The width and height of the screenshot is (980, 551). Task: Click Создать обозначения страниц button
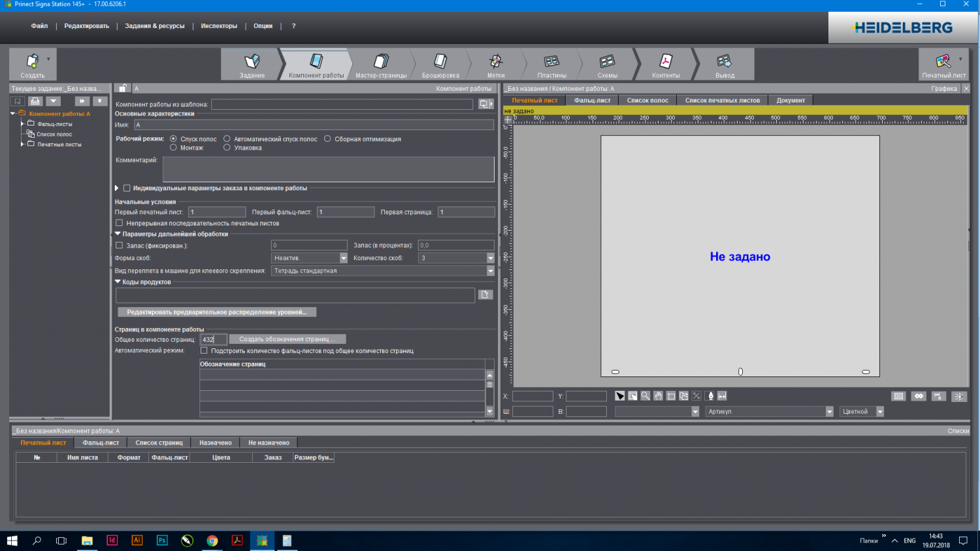click(287, 339)
